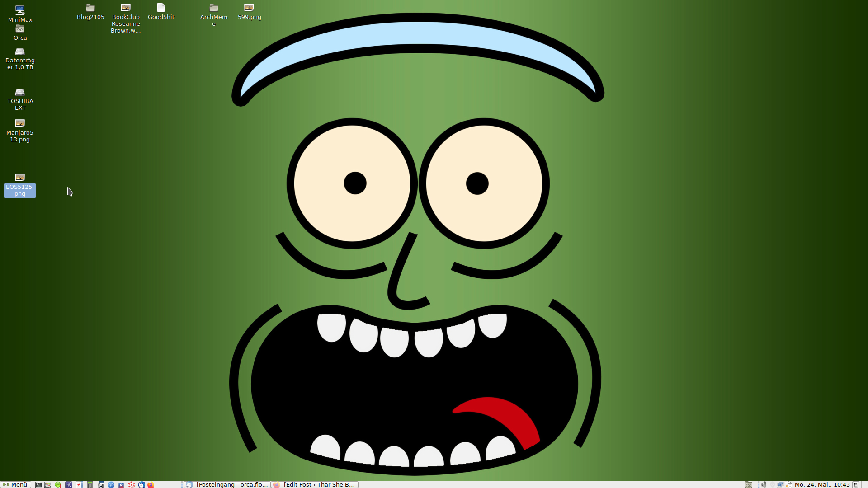Select the GoodShit document

(x=161, y=12)
